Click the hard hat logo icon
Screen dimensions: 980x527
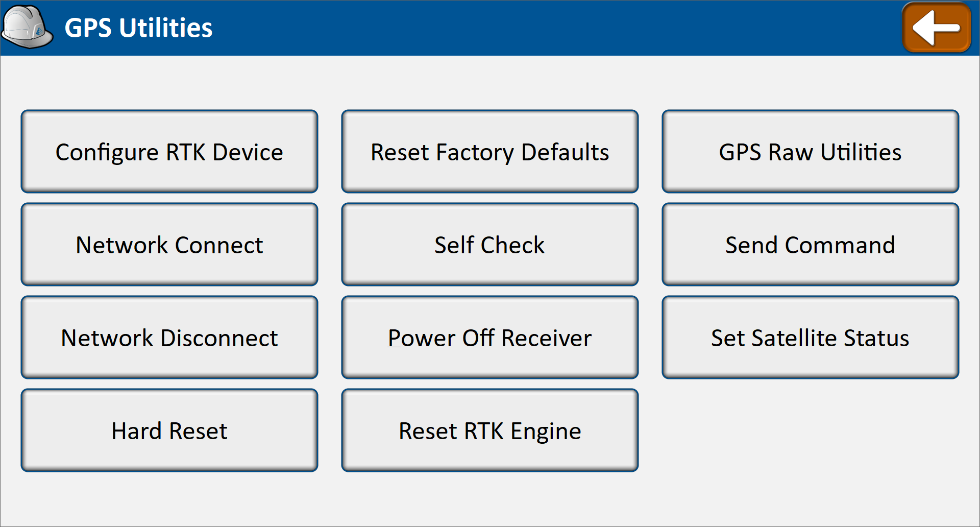click(27, 27)
